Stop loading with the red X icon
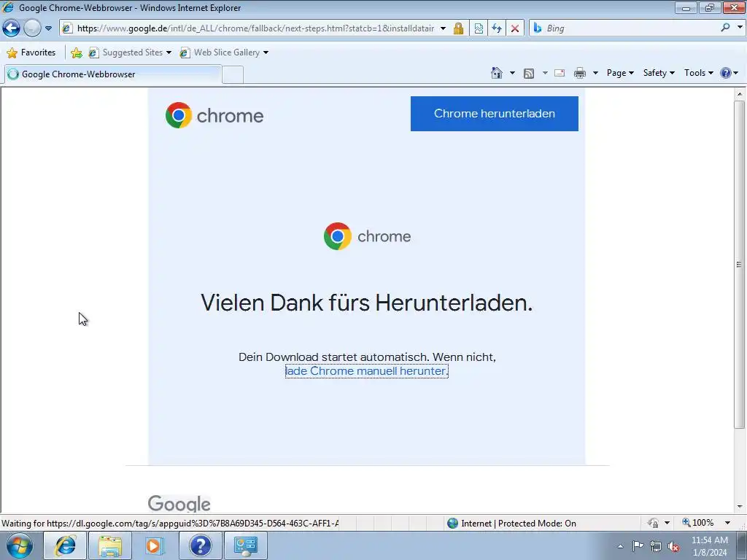The image size is (747, 560). (x=514, y=28)
